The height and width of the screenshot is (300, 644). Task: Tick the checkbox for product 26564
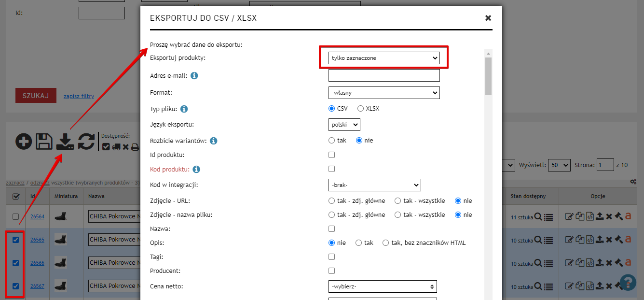(x=16, y=217)
